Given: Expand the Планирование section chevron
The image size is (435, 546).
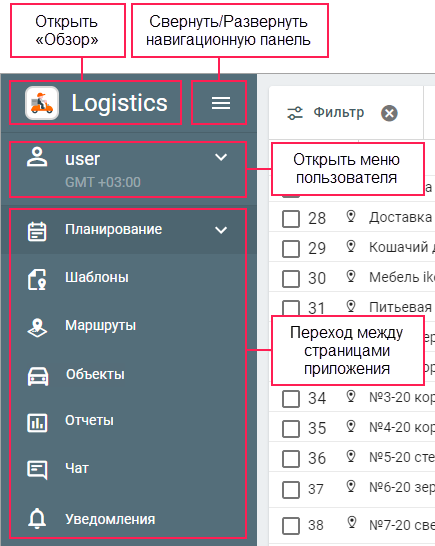Looking at the screenshot, I should tap(221, 230).
